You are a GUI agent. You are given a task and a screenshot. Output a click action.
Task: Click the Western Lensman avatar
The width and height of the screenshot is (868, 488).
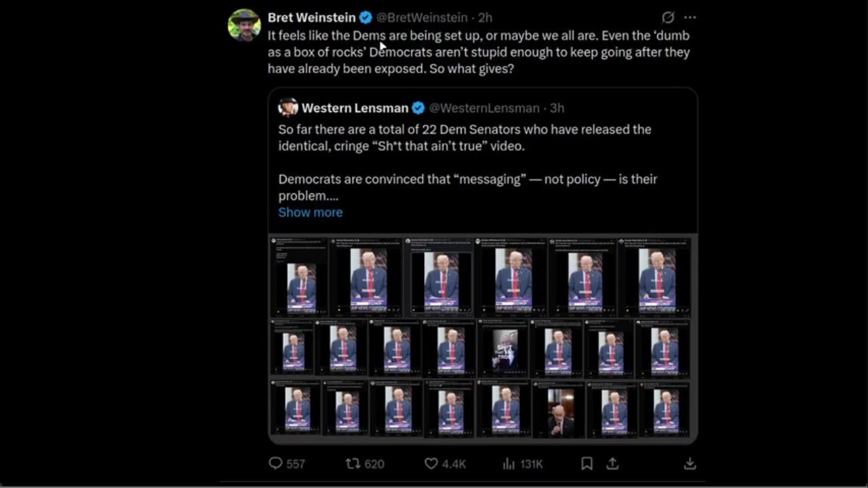288,108
